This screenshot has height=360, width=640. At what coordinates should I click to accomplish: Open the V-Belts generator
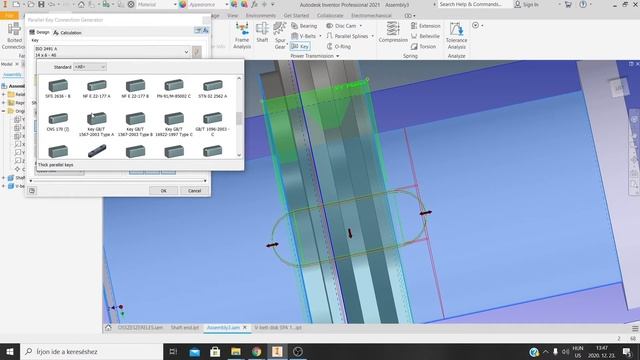pos(304,36)
